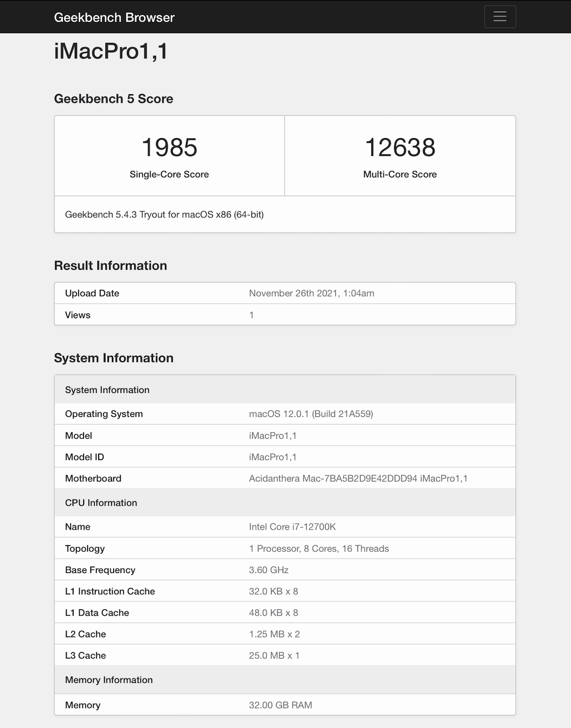This screenshot has height=728, width=571.
Task: Click the Operating System macOS 12.0.1 value
Action: pos(311,414)
